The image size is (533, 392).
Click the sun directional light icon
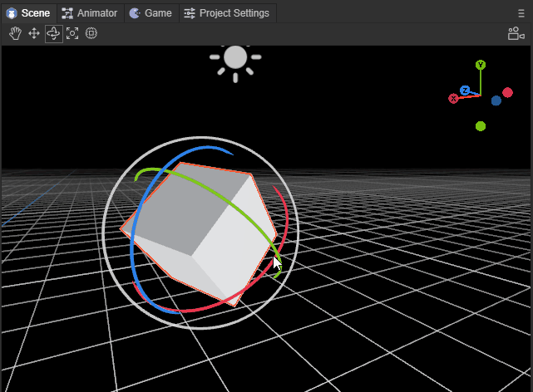coord(235,58)
